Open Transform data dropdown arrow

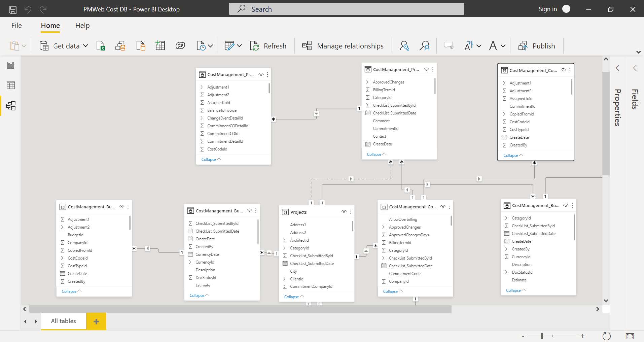(239, 46)
